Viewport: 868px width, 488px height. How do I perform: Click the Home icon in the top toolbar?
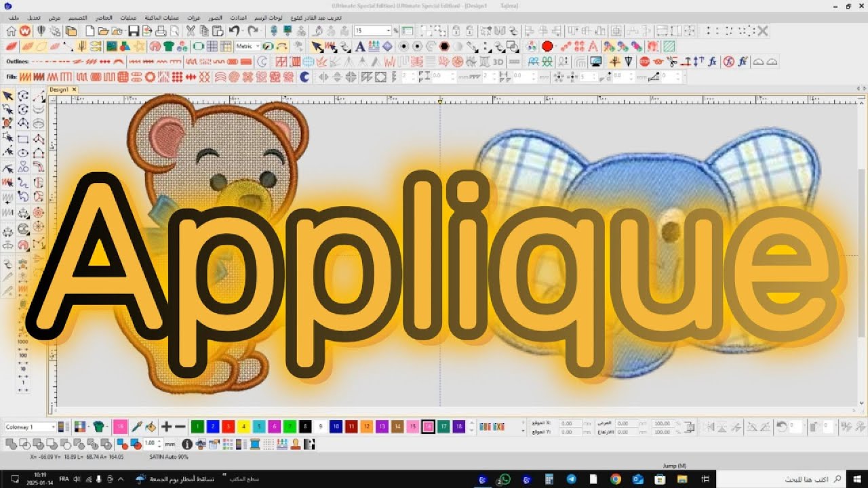(x=12, y=30)
